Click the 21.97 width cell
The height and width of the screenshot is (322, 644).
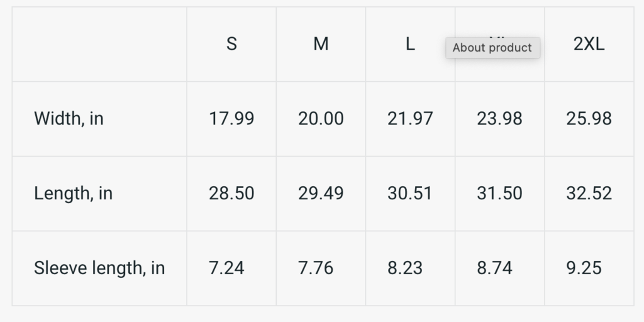pos(410,118)
